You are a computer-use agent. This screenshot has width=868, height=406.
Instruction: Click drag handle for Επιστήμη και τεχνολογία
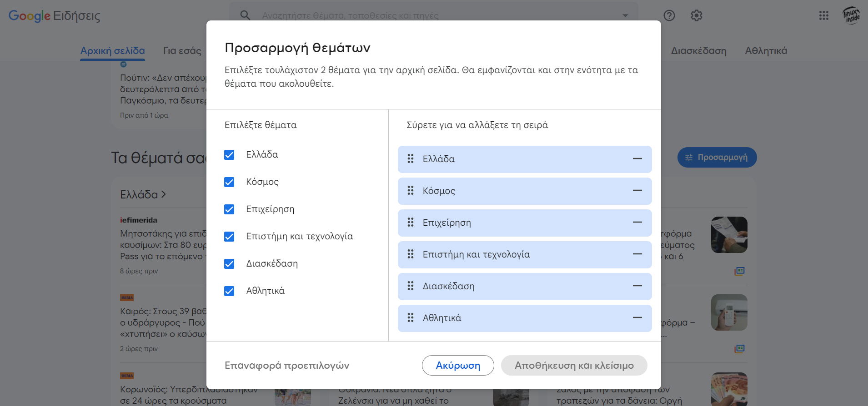tap(411, 254)
